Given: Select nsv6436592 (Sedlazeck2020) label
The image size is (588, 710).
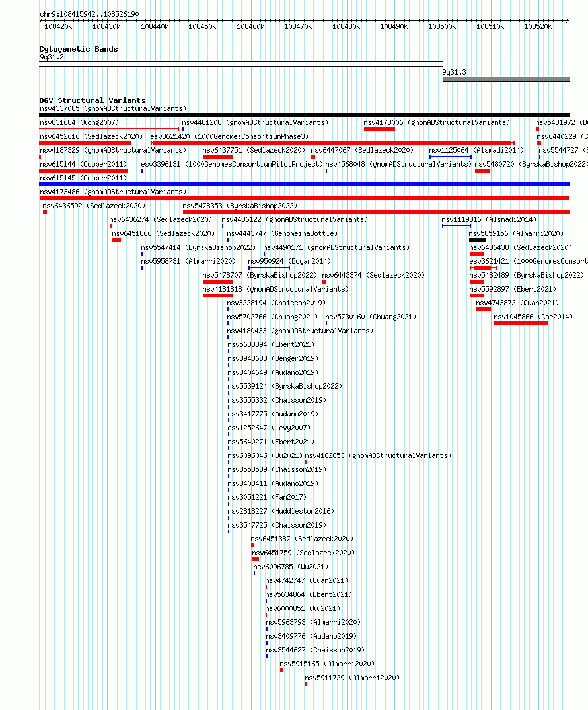Looking at the screenshot, I should tap(94, 206).
